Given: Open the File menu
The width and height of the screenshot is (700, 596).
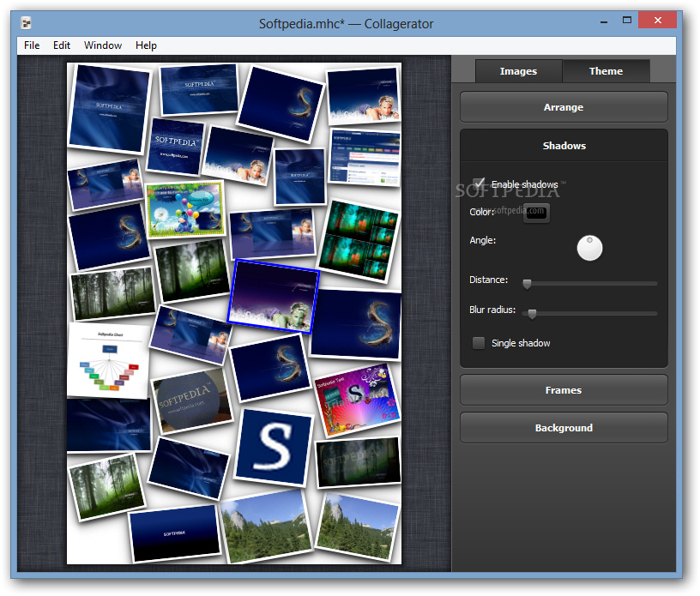Looking at the screenshot, I should point(32,45).
